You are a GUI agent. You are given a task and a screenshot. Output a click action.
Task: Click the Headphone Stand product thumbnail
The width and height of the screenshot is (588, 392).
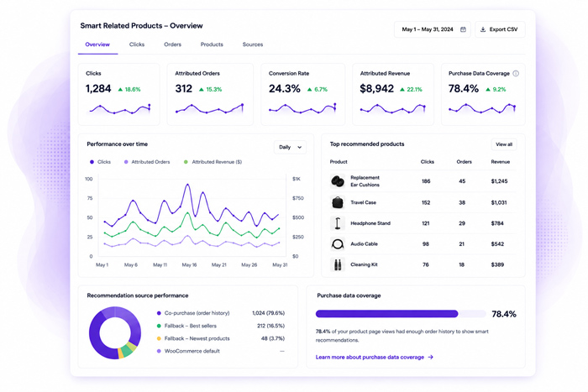[338, 223]
